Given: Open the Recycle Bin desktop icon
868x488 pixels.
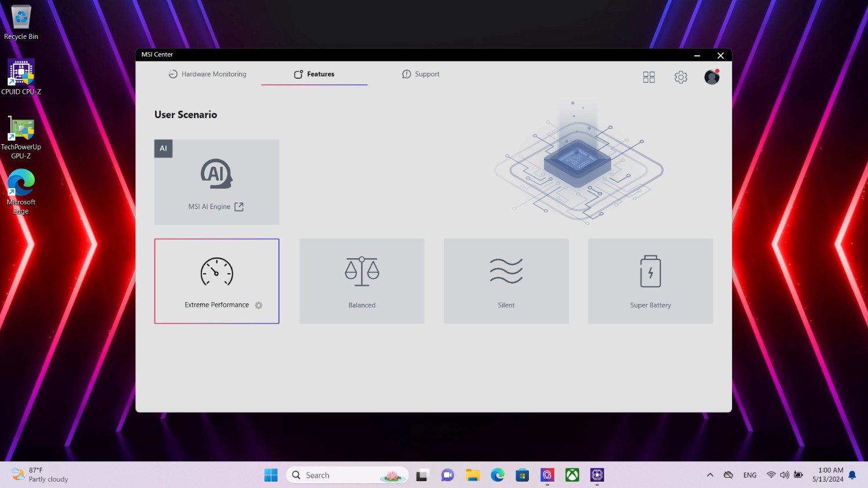Looking at the screenshot, I should click(x=21, y=23).
